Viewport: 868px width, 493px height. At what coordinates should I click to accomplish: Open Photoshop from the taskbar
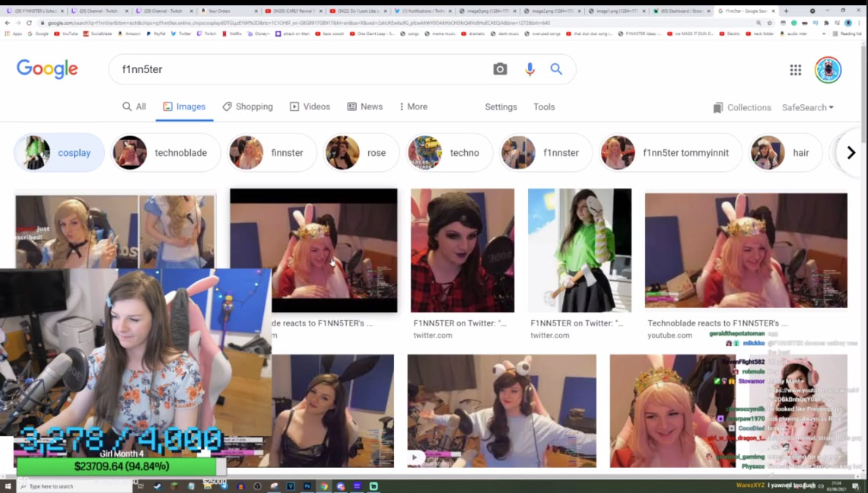click(x=307, y=486)
